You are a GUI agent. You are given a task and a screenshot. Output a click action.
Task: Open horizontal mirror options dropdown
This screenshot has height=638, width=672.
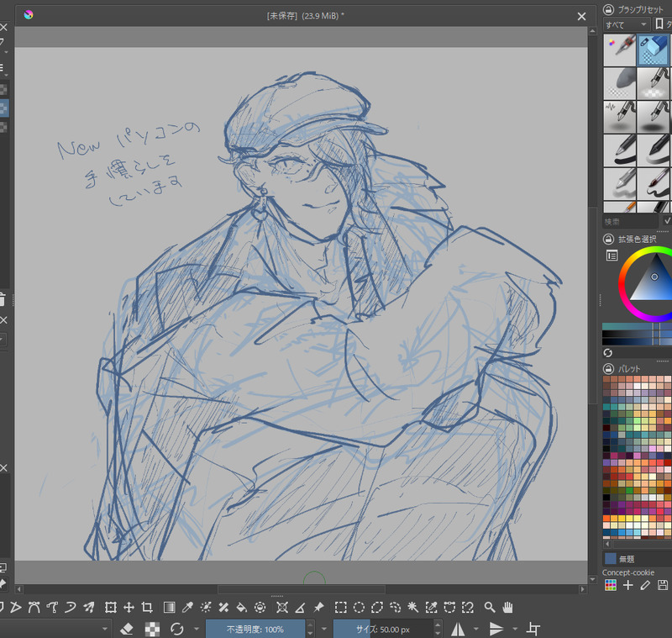click(x=475, y=629)
